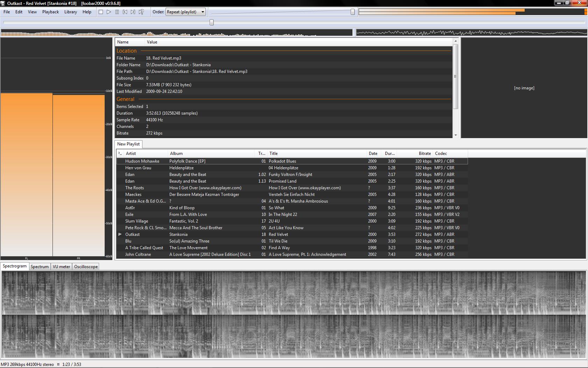
Task: Click the File Name value 18. Red Velvet.mp3
Action: 163,58
